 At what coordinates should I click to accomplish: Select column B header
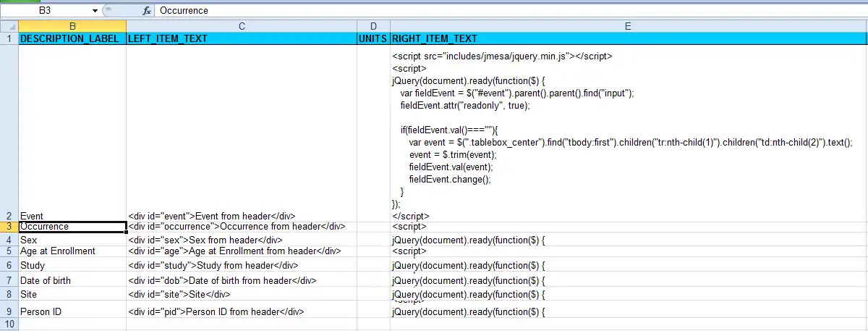pyautogui.click(x=72, y=27)
